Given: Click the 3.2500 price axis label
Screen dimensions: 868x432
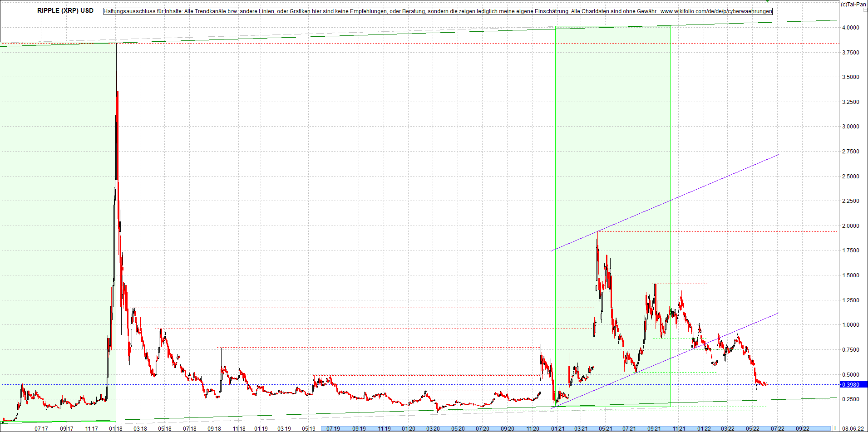Looking at the screenshot, I should coord(851,102).
